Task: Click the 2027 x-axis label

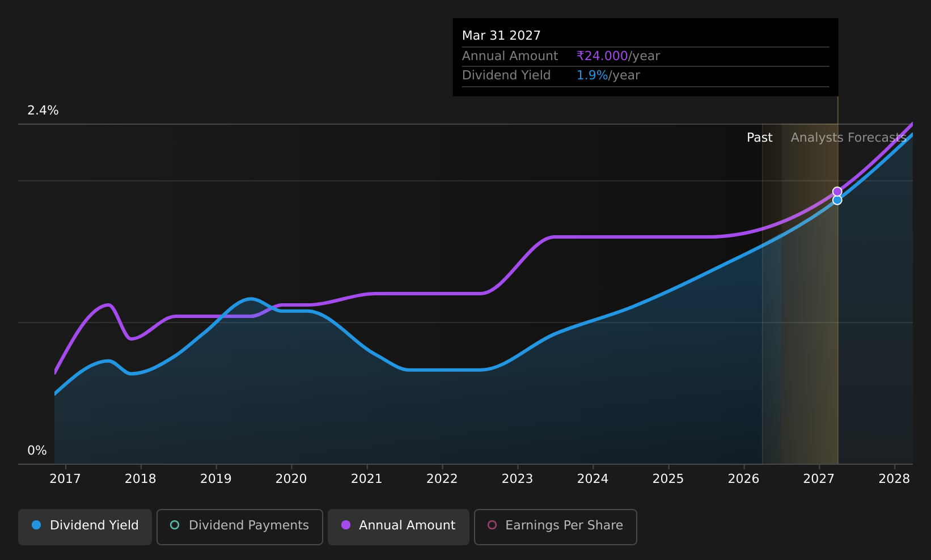Action: pyautogui.click(x=819, y=479)
